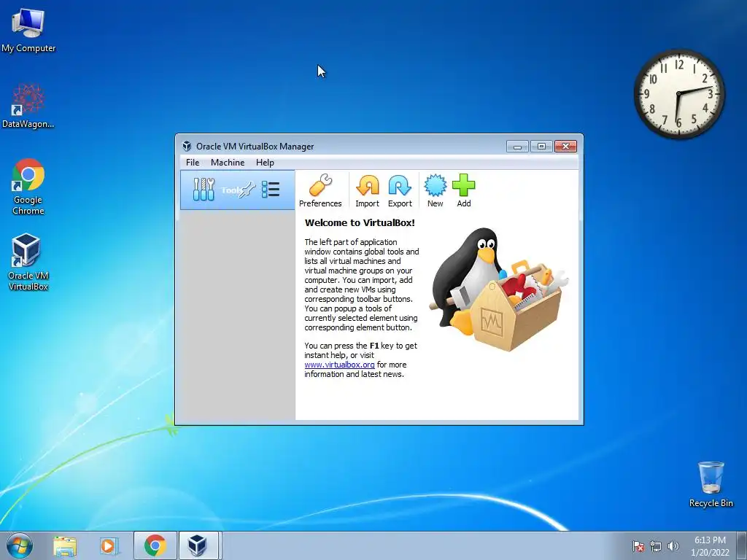The image size is (747, 560).
Task: Maximize the VirtualBox Manager window
Action: pos(541,146)
